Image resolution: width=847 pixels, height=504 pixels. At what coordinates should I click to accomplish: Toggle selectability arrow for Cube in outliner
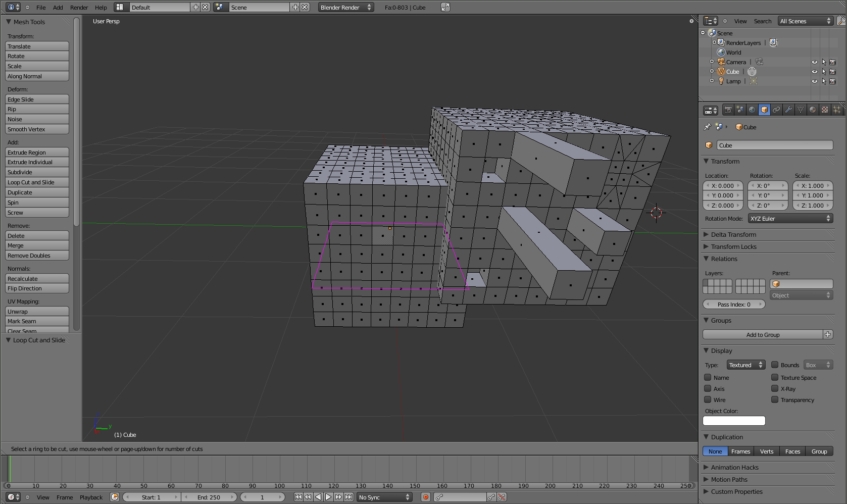pyautogui.click(x=824, y=72)
